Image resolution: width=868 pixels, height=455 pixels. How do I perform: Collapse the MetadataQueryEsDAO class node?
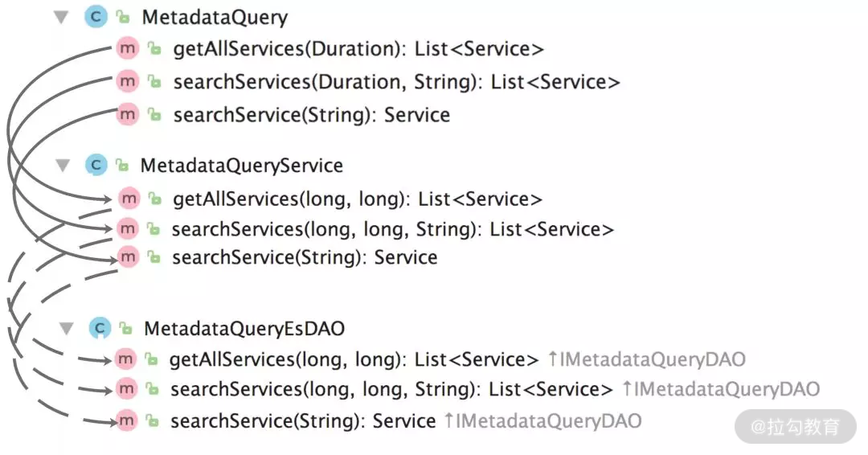click(67, 328)
